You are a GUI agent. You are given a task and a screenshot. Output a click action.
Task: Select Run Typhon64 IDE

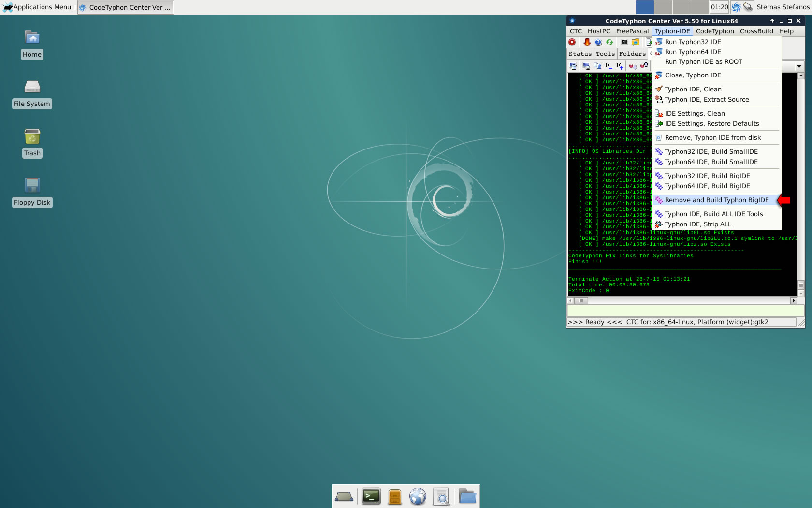point(717,52)
